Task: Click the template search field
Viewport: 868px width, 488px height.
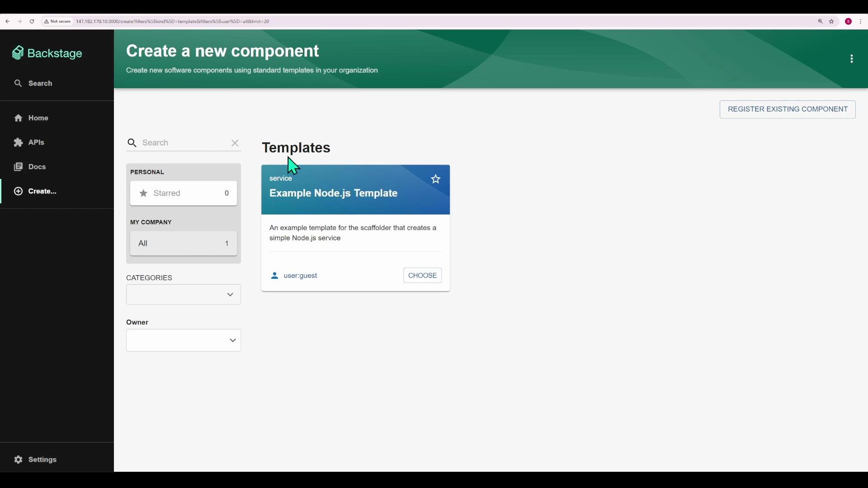Action: pos(183,143)
